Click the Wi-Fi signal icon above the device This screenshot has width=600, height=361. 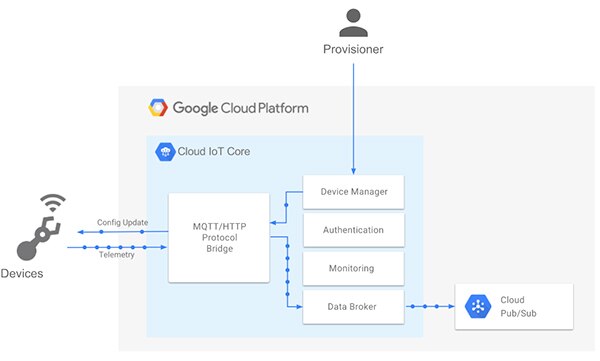(x=53, y=203)
